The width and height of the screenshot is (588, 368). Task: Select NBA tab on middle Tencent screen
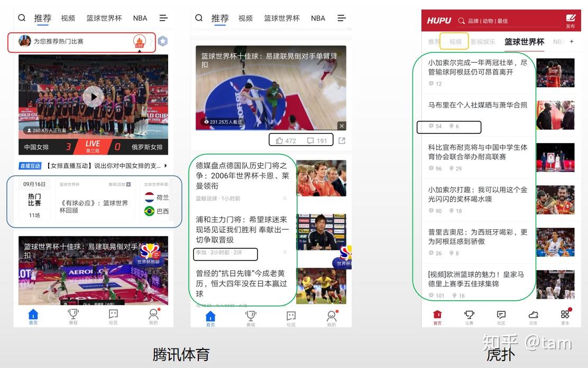tap(318, 18)
